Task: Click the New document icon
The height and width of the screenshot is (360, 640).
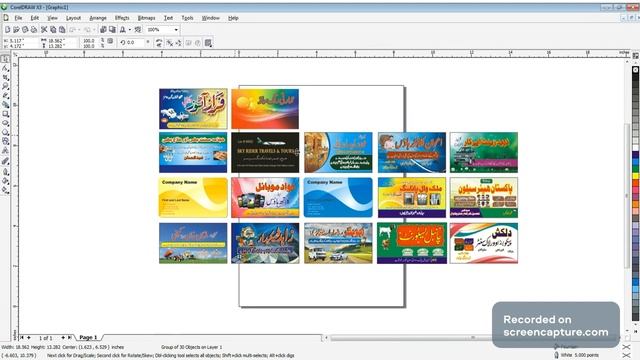Action: [7, 30]
